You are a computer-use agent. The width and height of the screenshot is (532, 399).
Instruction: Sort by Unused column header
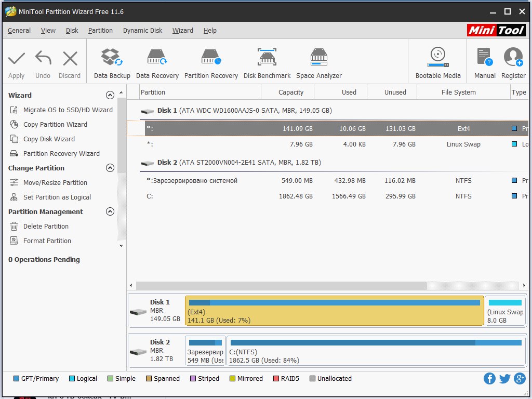pyautogui.click(x=392, y=92)
